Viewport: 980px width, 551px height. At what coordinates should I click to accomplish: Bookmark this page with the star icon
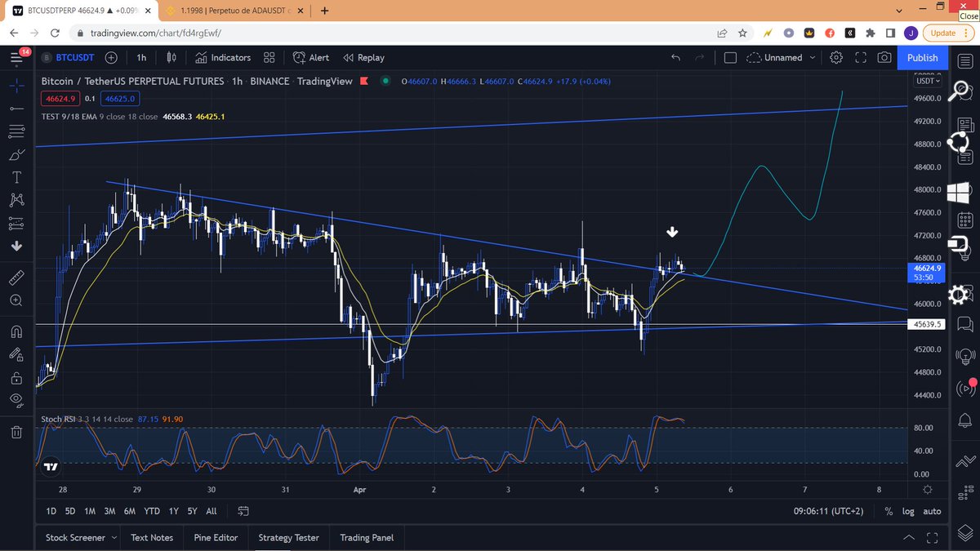coord(742,33)
